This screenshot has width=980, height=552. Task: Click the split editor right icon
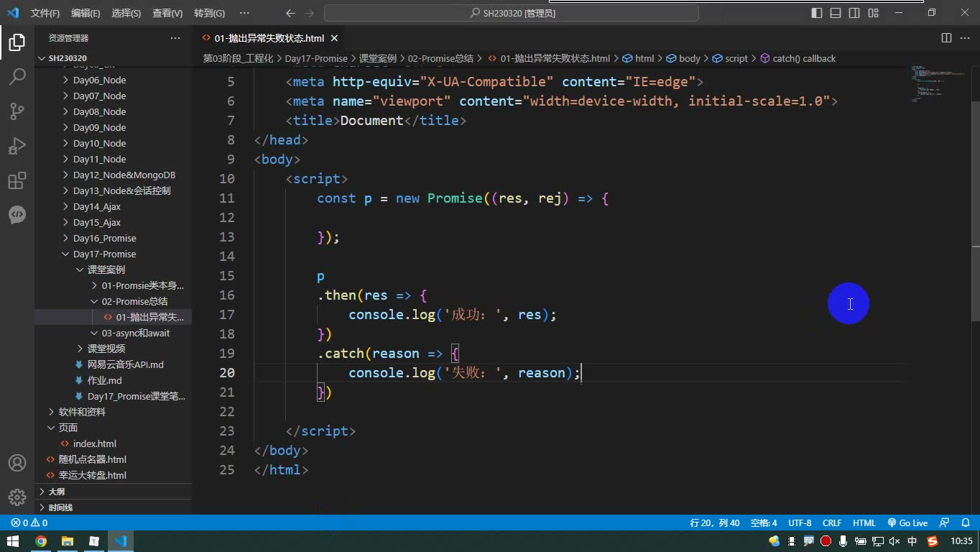click(x=946, y=38)
